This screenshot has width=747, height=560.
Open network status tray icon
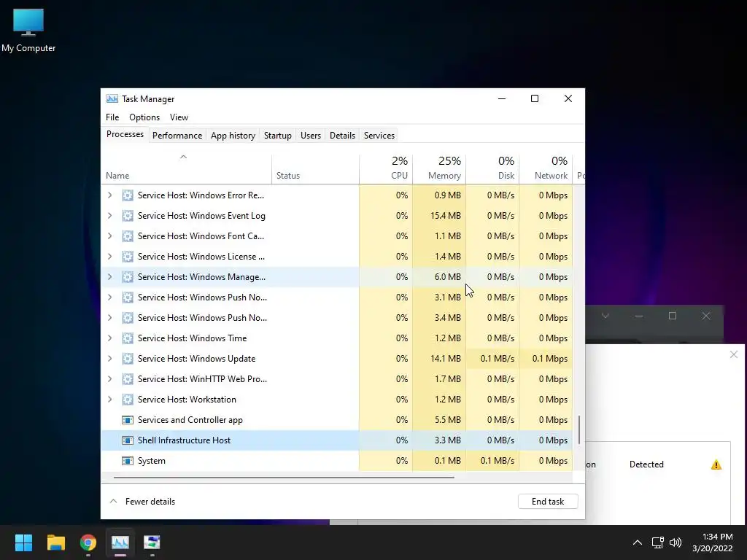click(658, 542)
